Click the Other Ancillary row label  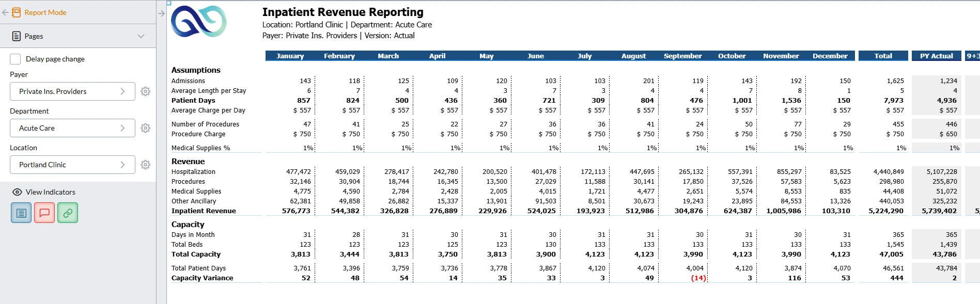194,201
